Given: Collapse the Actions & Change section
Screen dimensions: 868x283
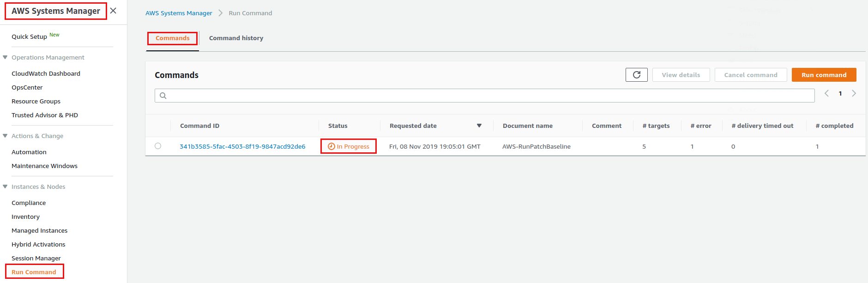Looking at the screenshot, I should [x=5, y=136].
